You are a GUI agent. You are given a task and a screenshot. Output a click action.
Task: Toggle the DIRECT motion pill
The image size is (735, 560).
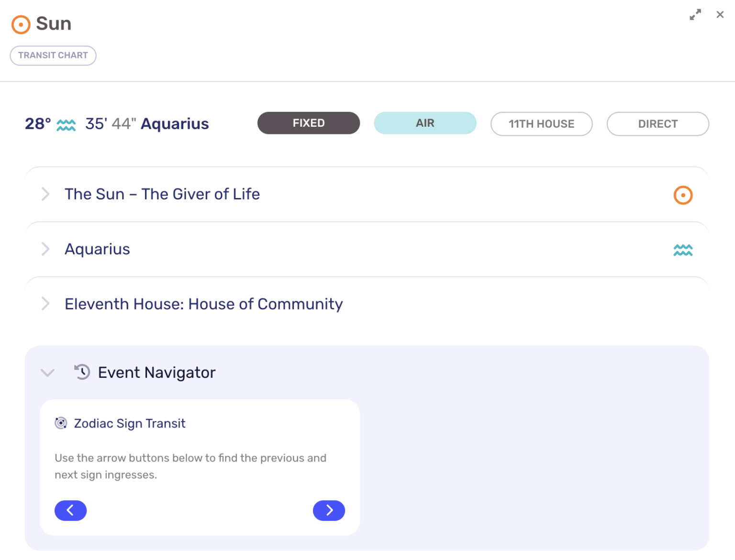click(657, 124)
